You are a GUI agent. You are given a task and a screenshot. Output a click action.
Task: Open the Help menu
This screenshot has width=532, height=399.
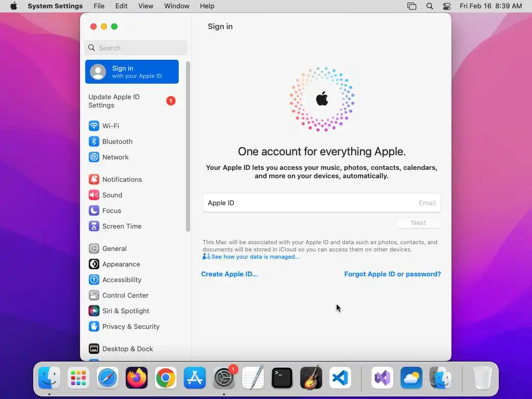tap(207, 6)
